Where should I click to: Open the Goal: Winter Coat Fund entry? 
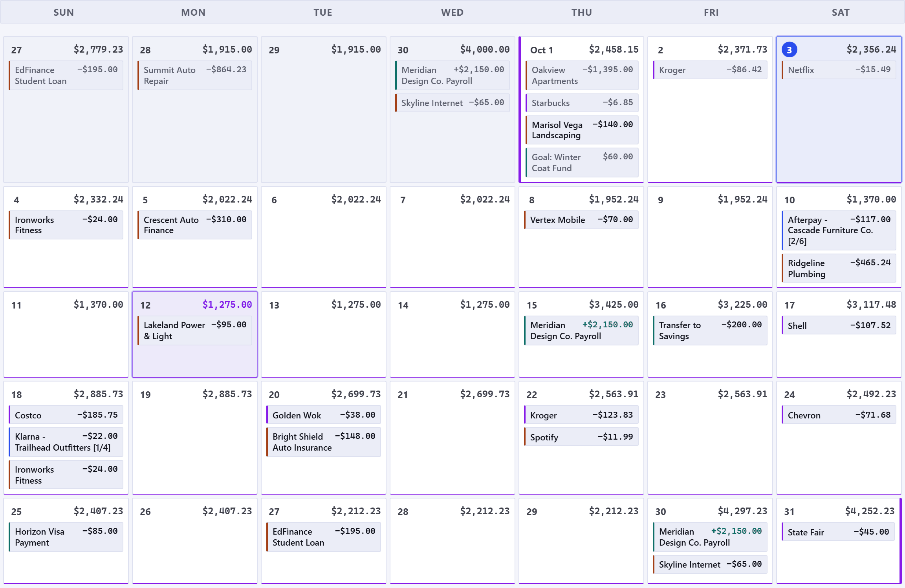point(582,163)
